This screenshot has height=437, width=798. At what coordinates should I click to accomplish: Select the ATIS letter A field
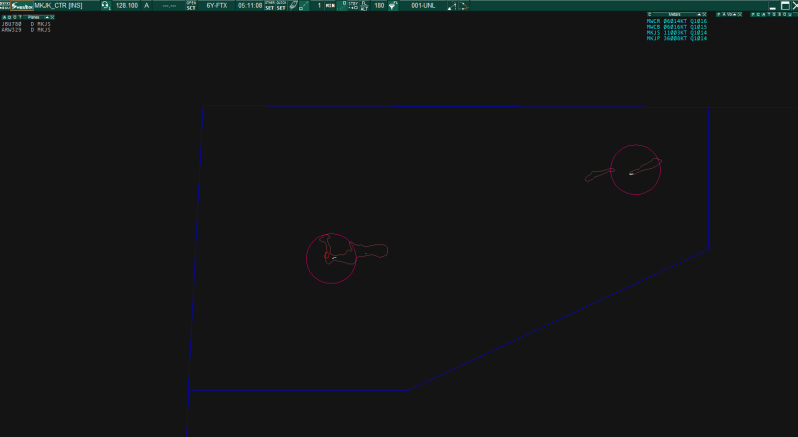(147, 6)
